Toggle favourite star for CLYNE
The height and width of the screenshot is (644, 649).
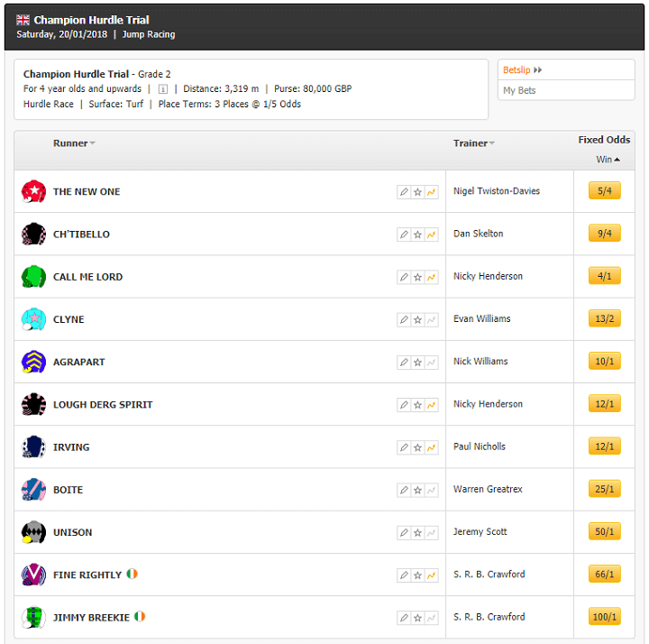[x=417, y=319]
